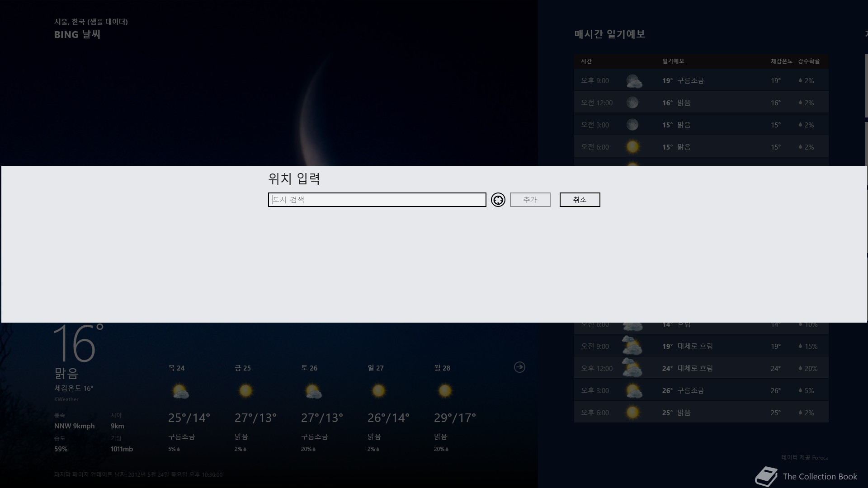Click the 오전 12:00 moon icon
The width and height of the screenshot is (868, 488).
(x=632, y=103)
